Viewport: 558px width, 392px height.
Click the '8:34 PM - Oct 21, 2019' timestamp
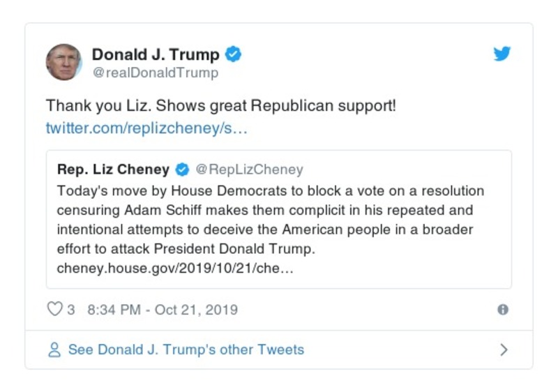[163, 310]
